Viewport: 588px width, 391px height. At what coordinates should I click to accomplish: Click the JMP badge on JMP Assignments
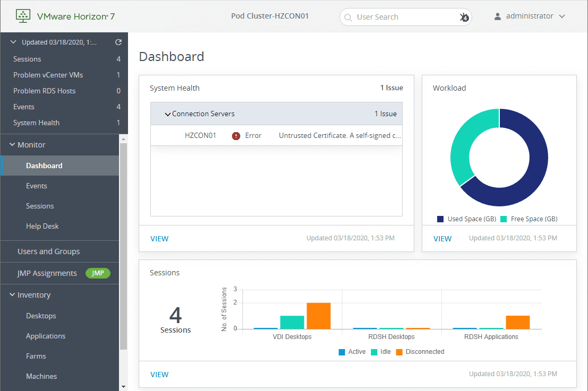coord(98,273)
